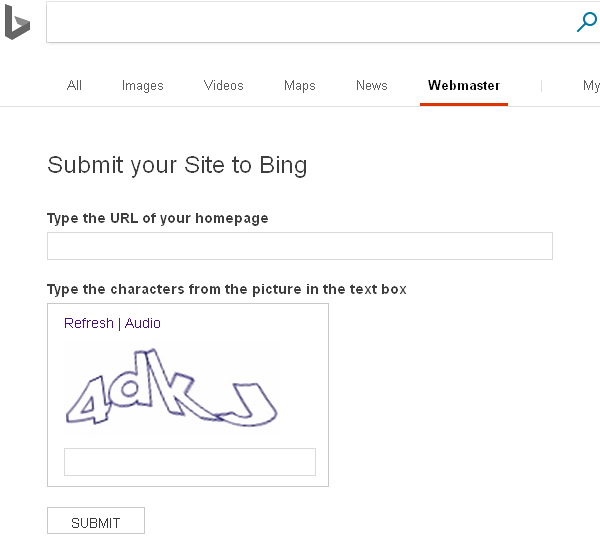Click the separator bar between Refresh and Audio
This screenshot has width=600, height=540.
coord(119,323)
